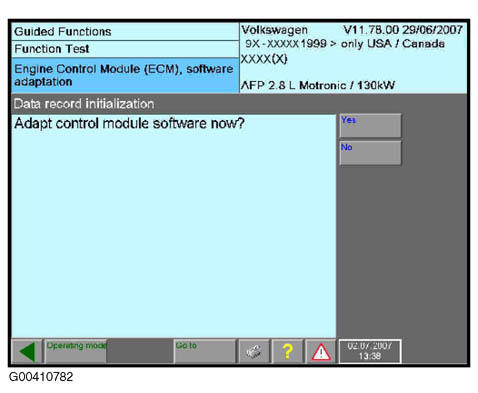Click the Data record initialization heading
478x393 pixels.
coord(84,104)
